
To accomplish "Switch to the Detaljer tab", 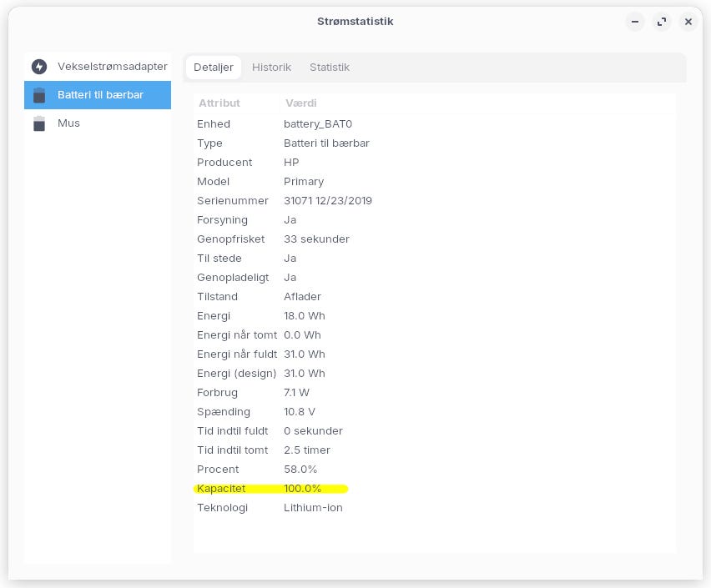I will pyautogui.click(x=213, y=67).
